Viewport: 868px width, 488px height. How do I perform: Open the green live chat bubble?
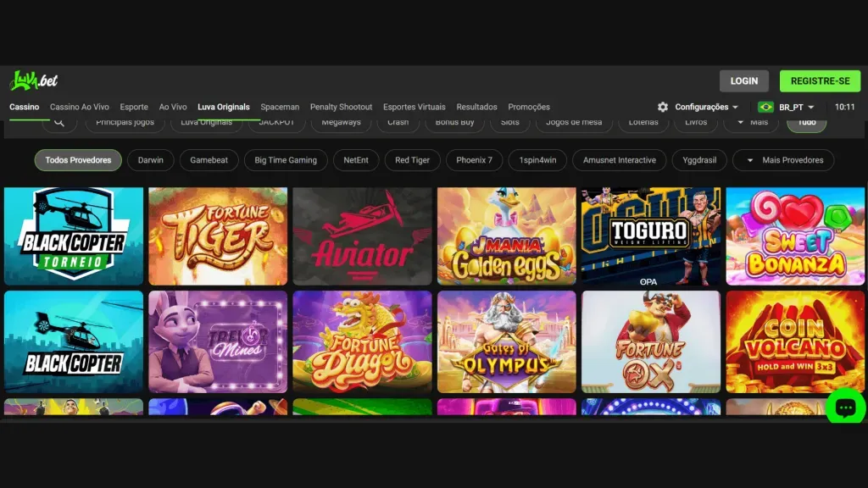point(845,408)
